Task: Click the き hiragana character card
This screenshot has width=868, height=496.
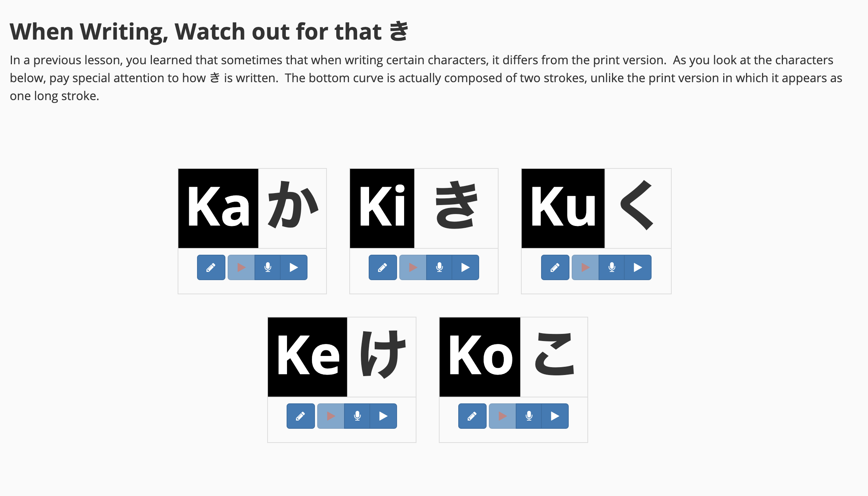Action: [456, 208]
